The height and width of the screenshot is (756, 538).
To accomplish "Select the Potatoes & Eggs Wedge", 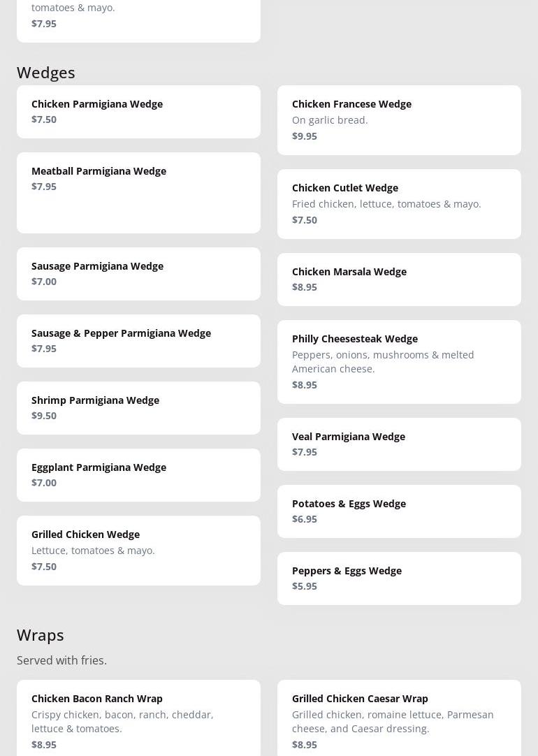I will pyautogui.click(x=399, y=511).
